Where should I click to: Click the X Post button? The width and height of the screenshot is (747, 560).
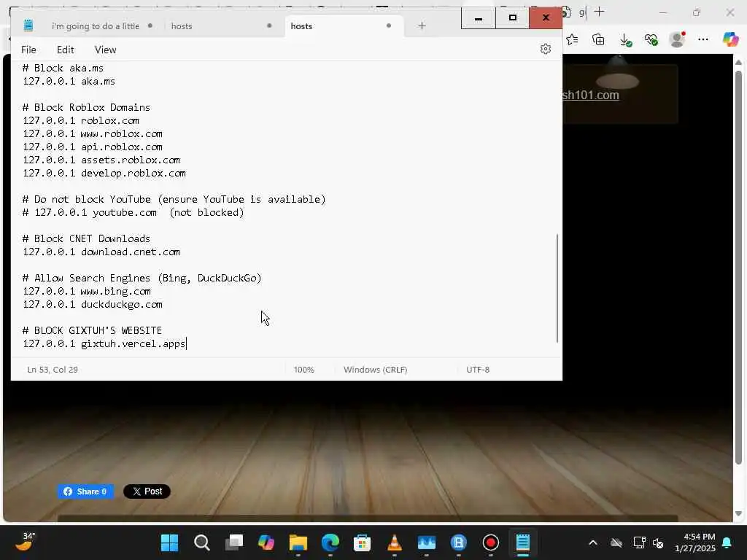click(147, 491)
